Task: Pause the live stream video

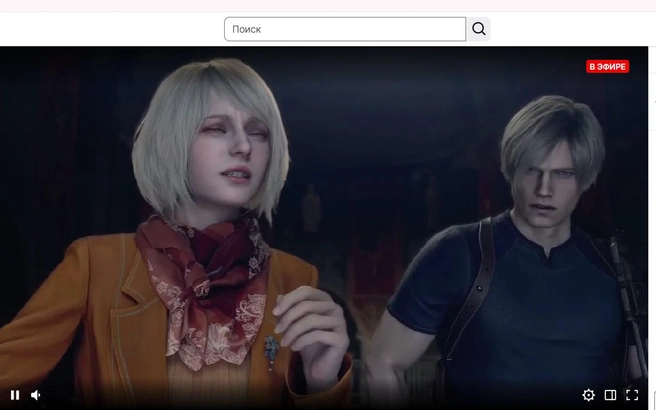Action: (15, 395)
